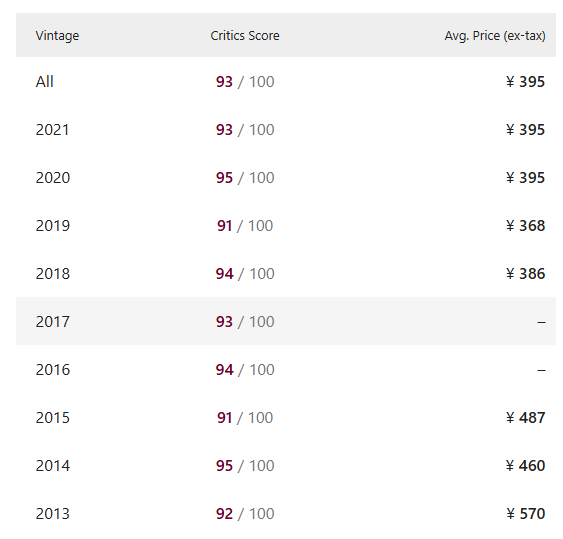Viewport: 563px width, 539px height.
Task: Click the ¥ 368 price for 2019
Action: point(526,226)
